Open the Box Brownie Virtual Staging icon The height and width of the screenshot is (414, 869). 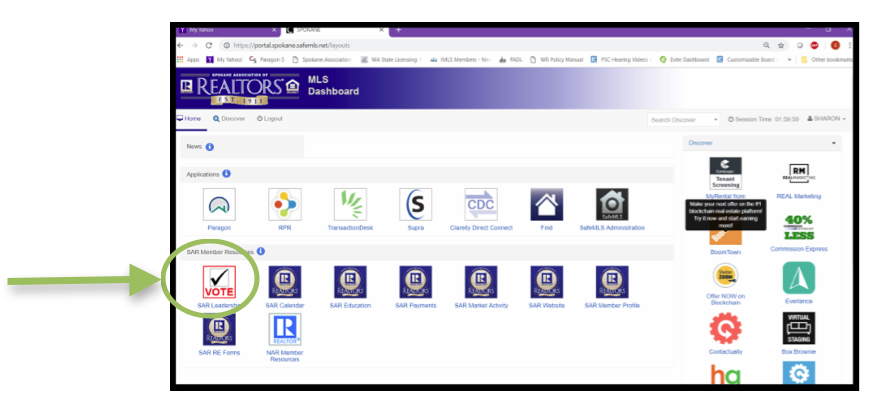pyautogui.click(x=799, y=328)
